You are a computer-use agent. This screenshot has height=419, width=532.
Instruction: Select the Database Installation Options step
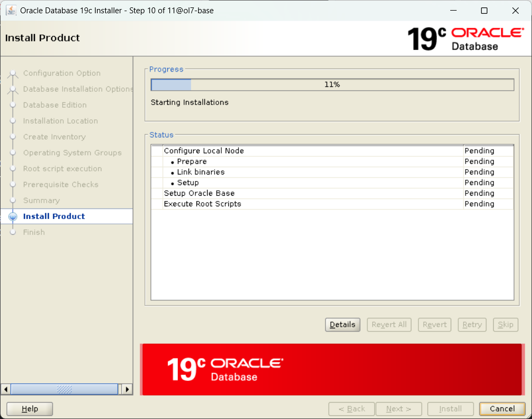(78, 89)
